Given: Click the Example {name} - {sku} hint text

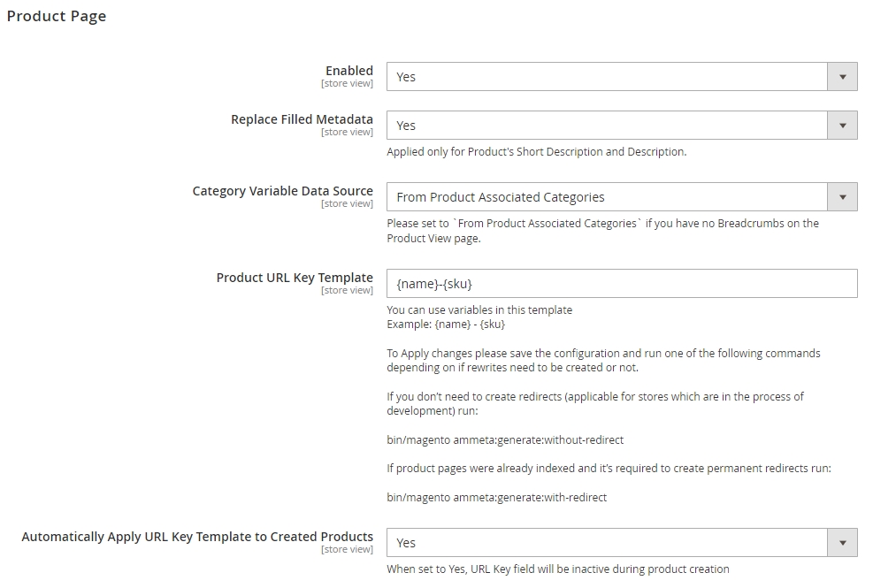Looking at the screenshot, I should point(446,325).
